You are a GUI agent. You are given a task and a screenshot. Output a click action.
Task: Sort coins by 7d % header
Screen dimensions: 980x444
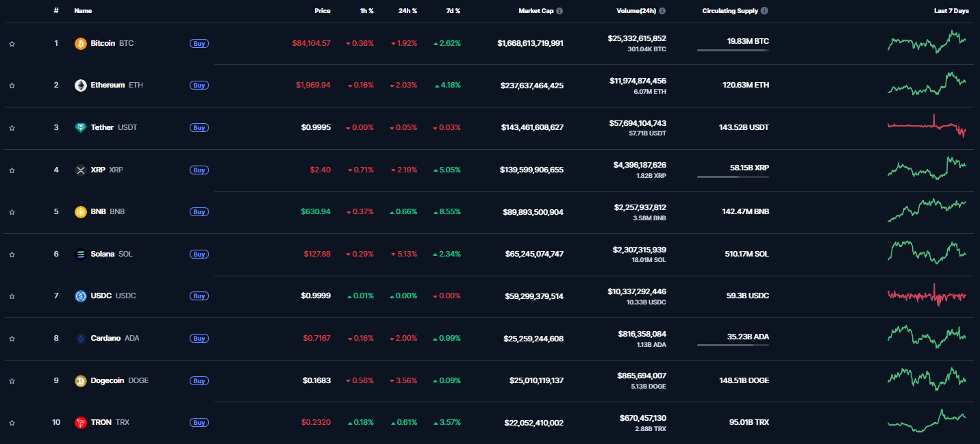[x=453, y=11]
